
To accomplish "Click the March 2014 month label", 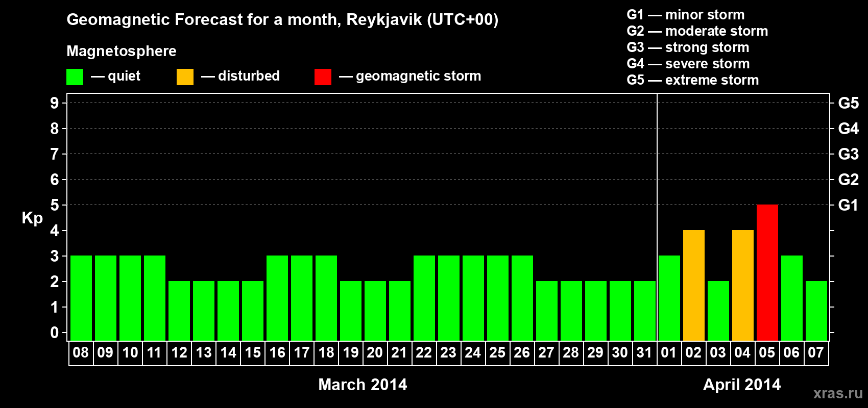I will coord(363,384).
